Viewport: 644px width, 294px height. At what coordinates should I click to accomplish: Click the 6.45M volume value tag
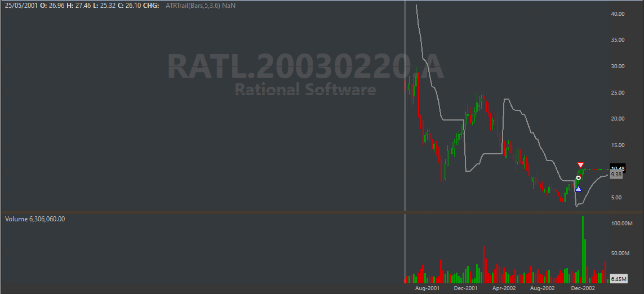pos(619,279)
